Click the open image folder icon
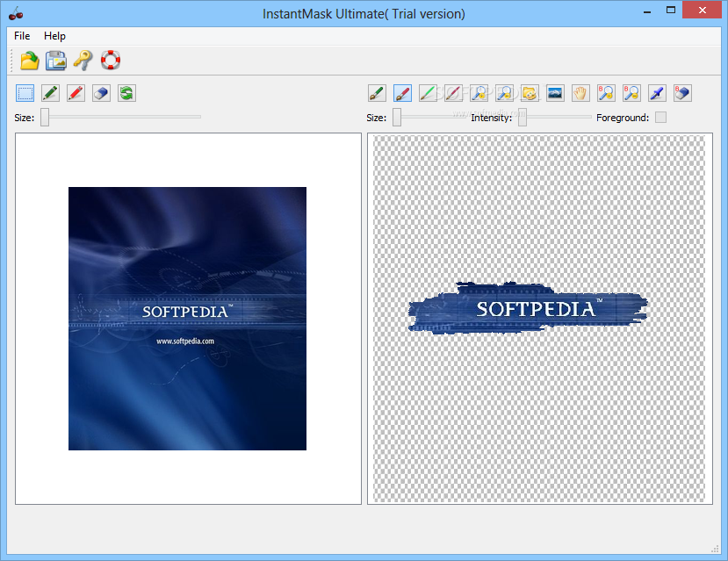 [30, 61]
